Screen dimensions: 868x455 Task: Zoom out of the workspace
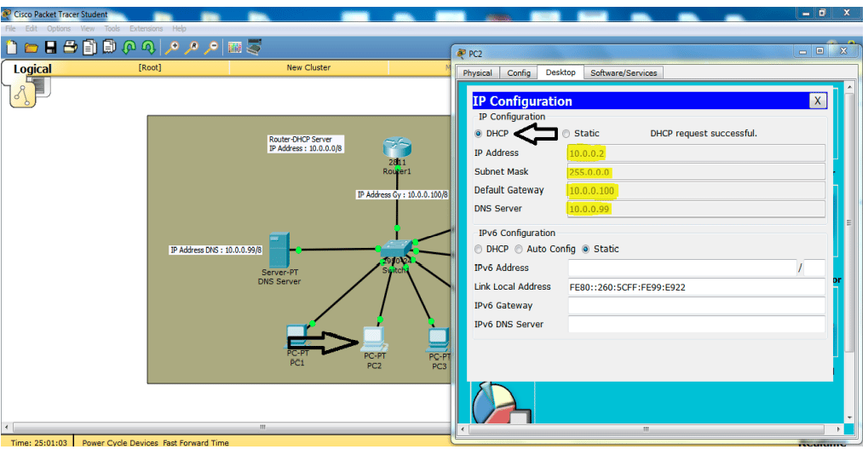point(211,49)
